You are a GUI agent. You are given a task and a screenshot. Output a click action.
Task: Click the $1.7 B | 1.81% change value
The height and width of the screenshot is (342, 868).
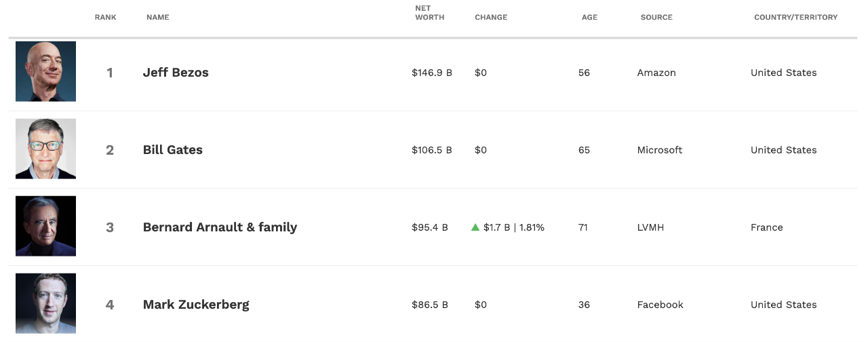[x=514, y=227]
